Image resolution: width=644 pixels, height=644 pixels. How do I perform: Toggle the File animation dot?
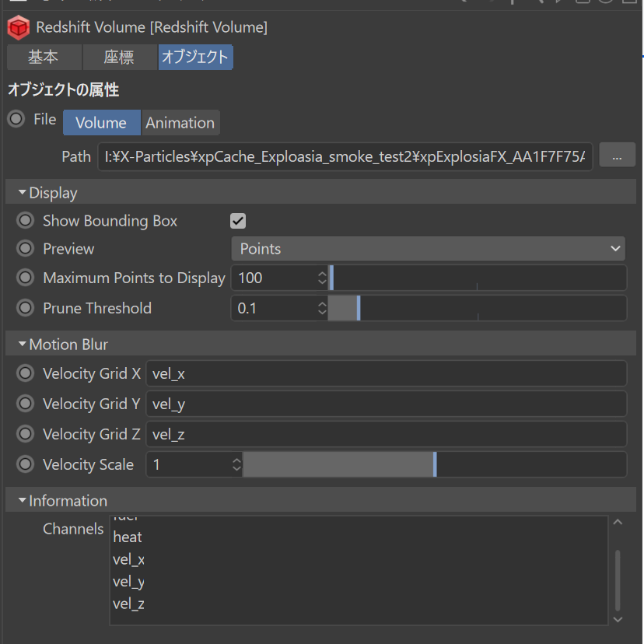(16, 119)
